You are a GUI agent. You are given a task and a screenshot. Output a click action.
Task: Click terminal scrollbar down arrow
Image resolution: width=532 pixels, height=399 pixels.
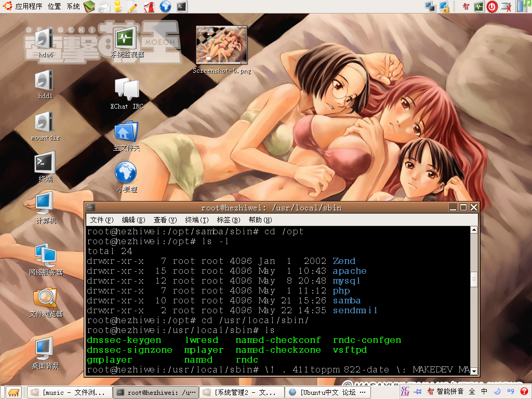coord(474,371)
